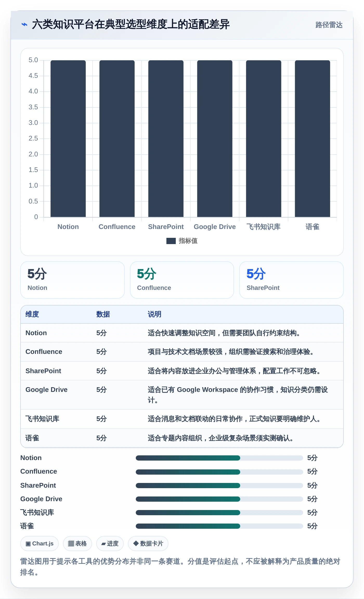
Task: Select the 语雀 table row name
Action: click(32, 438)
